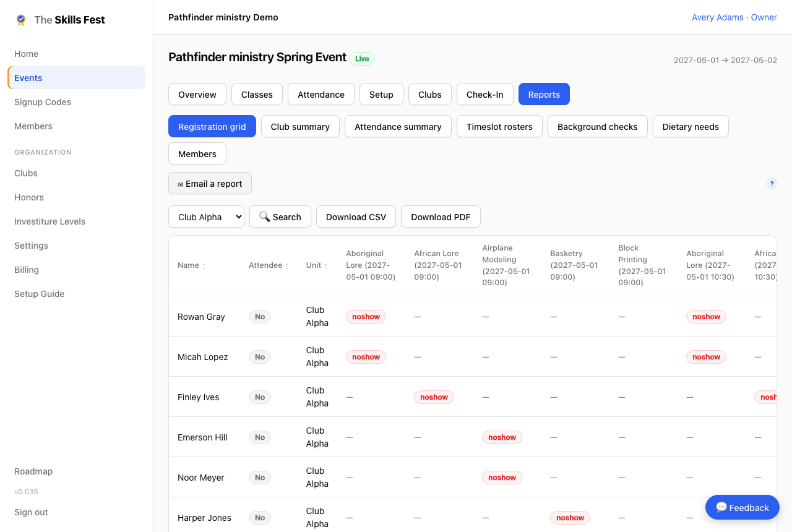Open Investiture Levels in sidebar
Image resolution: width=792 pixels, height=532 pixels.
point(76,221)
